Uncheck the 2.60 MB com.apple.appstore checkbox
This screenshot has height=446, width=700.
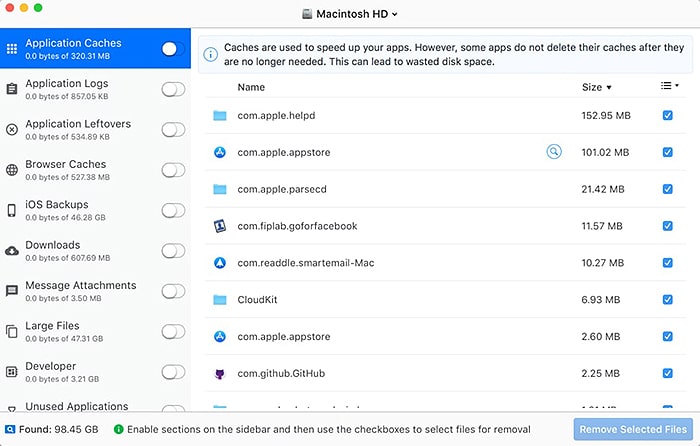click(x=667, y=336)
